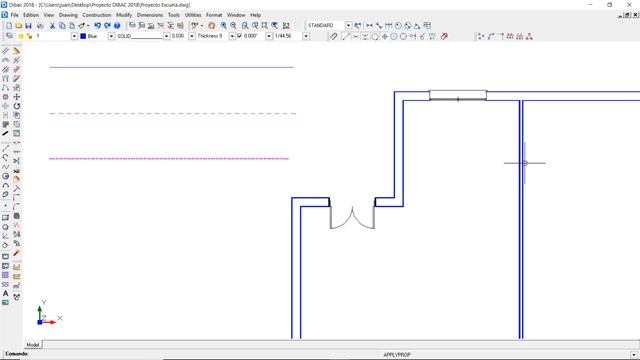Click the table icon in dimension toolbar
Viewport: 640px width, 360px height.
coord(427,26)
